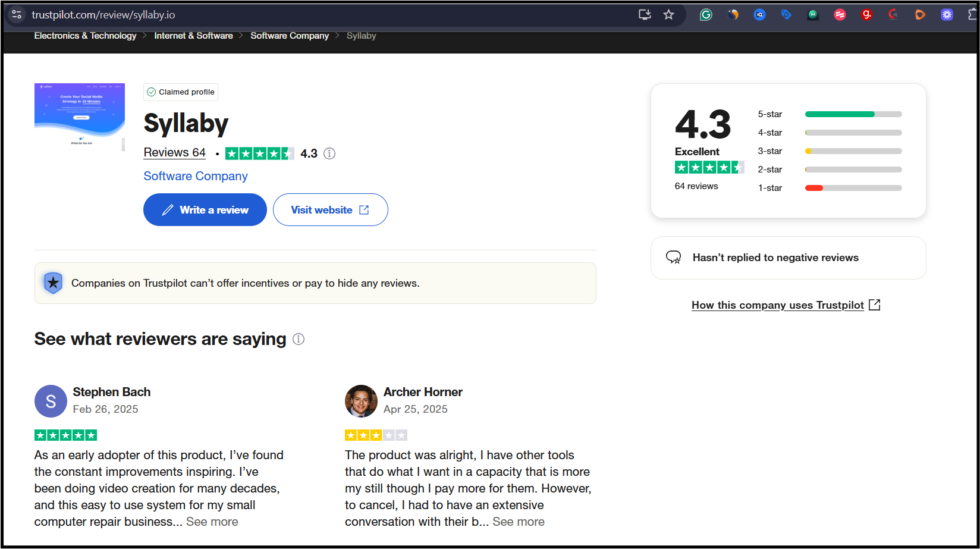Viewport: 980px width, 549px height.
Task: Click the Hasn't replied to negative reviews card
Action: (x=788, y=258)
